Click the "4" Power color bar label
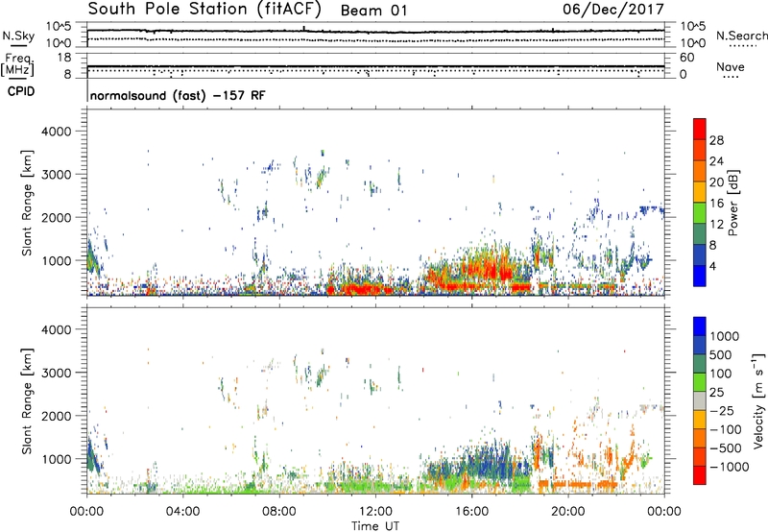 tap(713, 267)
